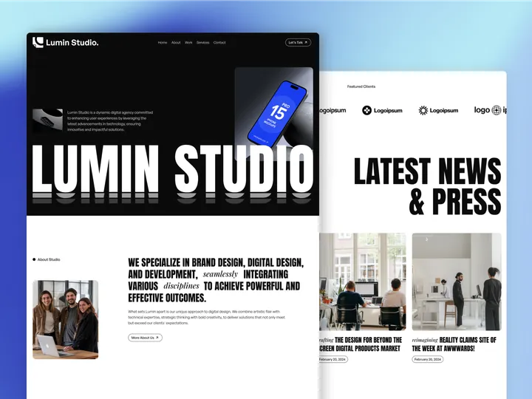
Task: Click the February 20, 2024 tag under the Awwwards article
Action: pos(428,359)
